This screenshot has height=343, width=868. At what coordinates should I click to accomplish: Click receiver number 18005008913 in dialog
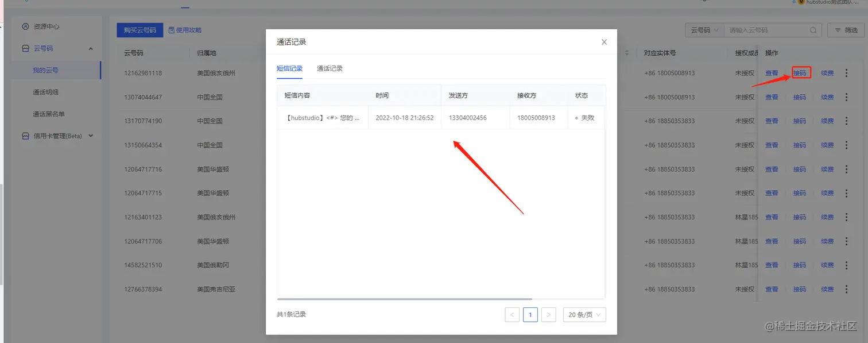(536, 118)
